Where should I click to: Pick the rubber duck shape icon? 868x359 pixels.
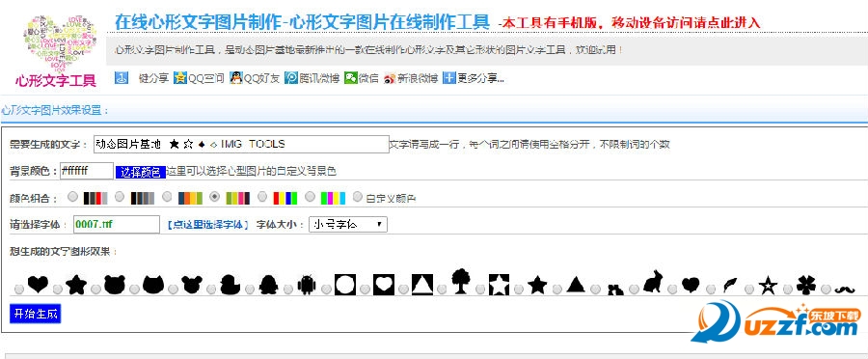click(230, 284)
